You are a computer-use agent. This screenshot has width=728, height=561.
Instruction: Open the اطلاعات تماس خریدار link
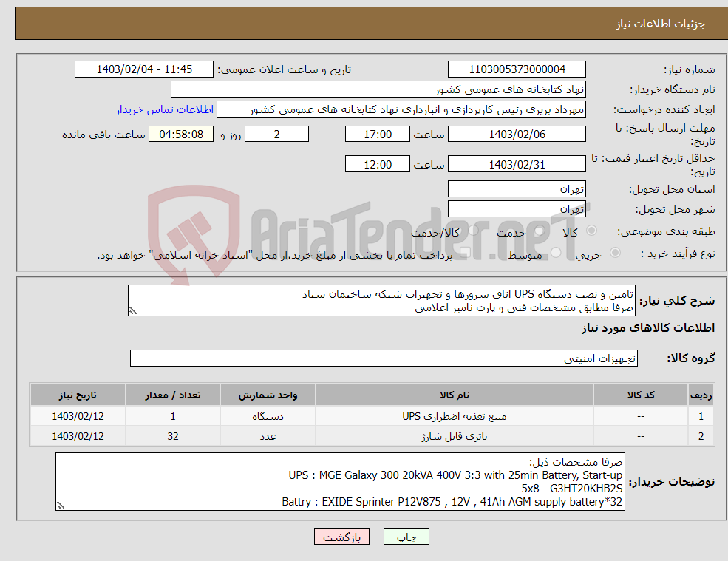coord(165,109)
